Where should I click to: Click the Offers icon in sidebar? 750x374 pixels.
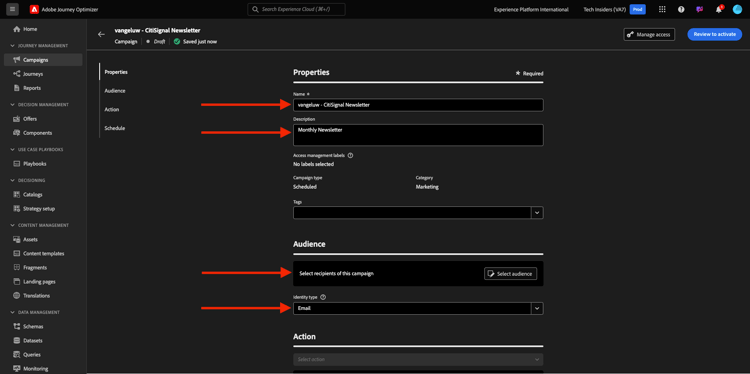coord(17,119)
